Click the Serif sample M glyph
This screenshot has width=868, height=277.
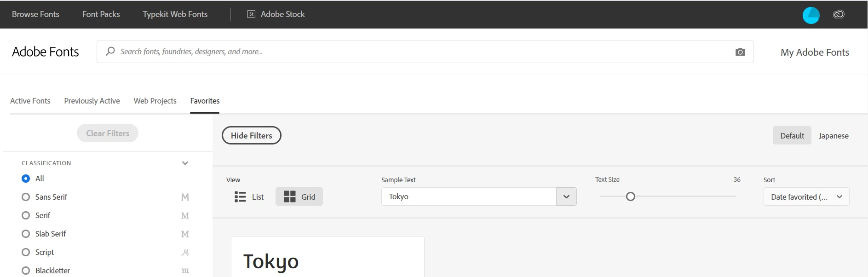(185, 216)
